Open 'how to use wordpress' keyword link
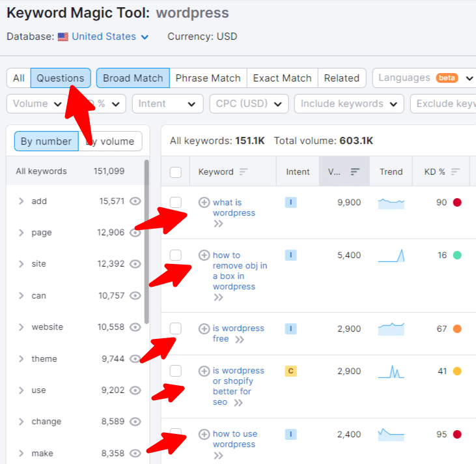This screenshot has width=476, height=464. tap(235, 439)
